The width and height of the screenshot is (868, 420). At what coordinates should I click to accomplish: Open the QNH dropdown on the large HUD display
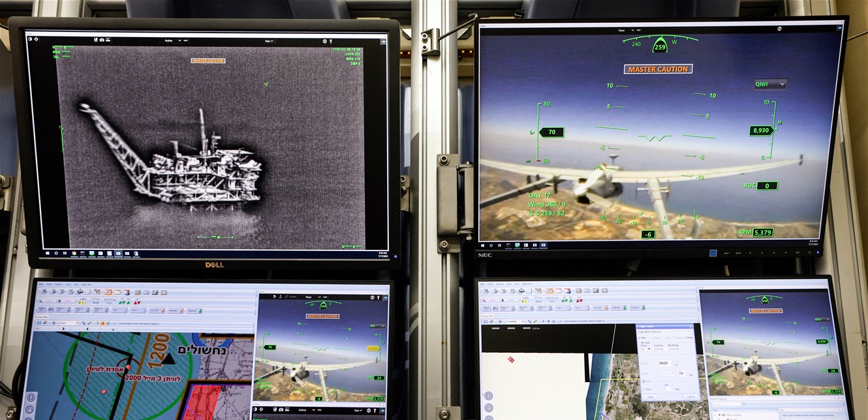tap(771, 84)
